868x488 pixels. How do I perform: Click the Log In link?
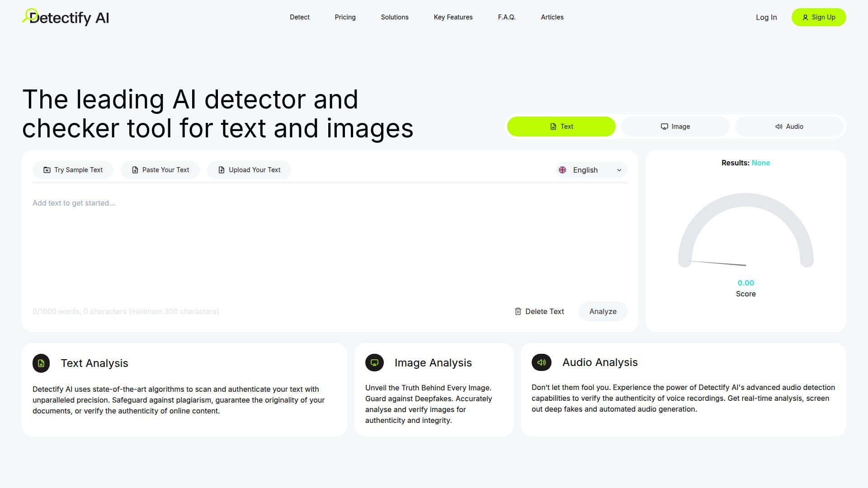click(x=766, y=17)
